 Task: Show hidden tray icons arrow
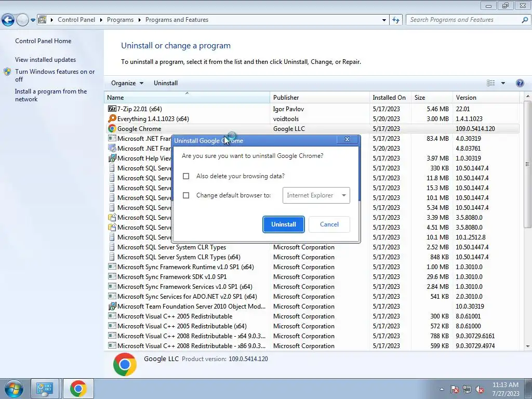442,389
